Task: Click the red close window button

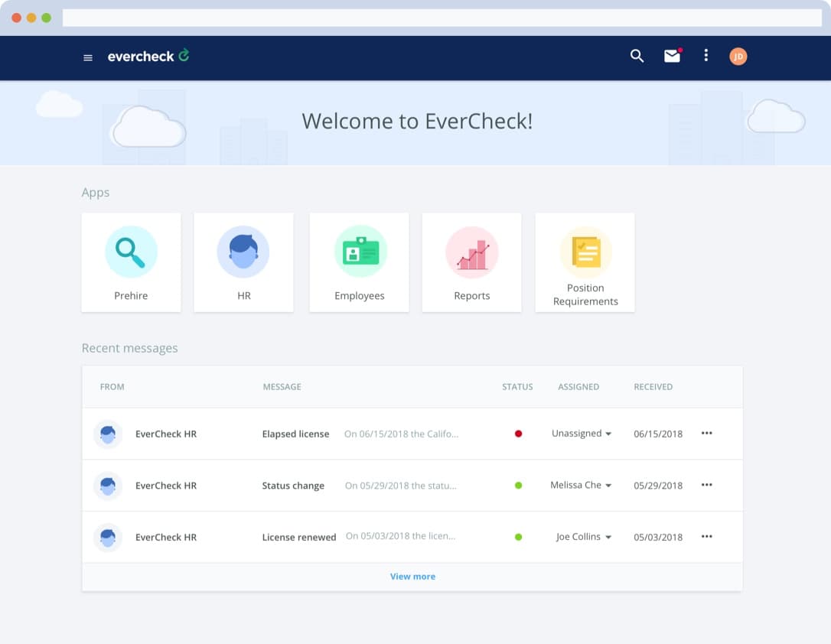Action: 16,18
